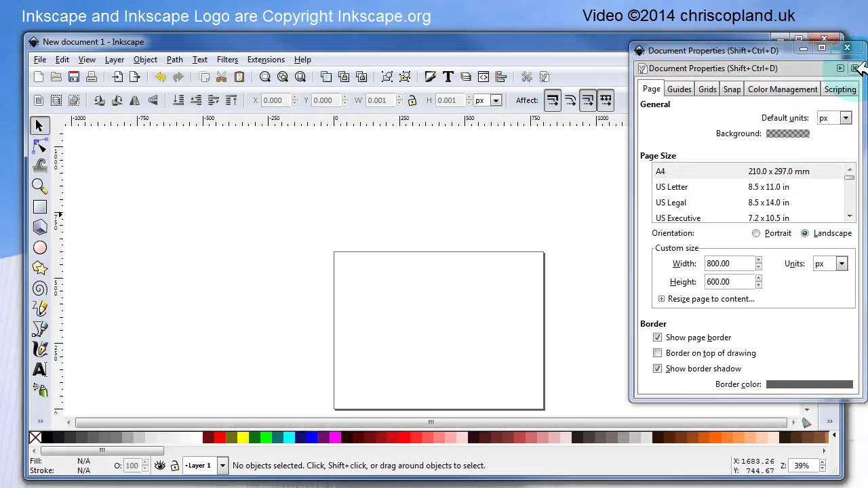Screen dimensions: 868x488
Task: Click the Import icon
Action: pyautogui.click(x=117, y=77)
